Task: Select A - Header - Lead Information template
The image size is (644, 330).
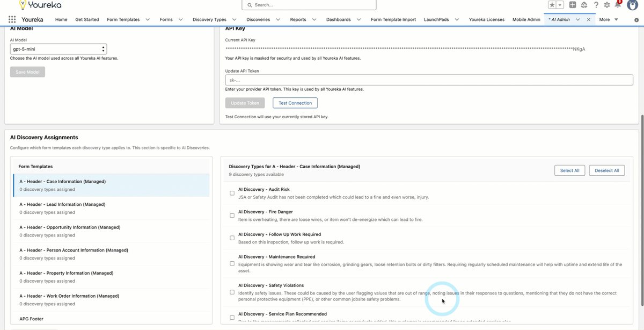Action: (x=111, y=209)
